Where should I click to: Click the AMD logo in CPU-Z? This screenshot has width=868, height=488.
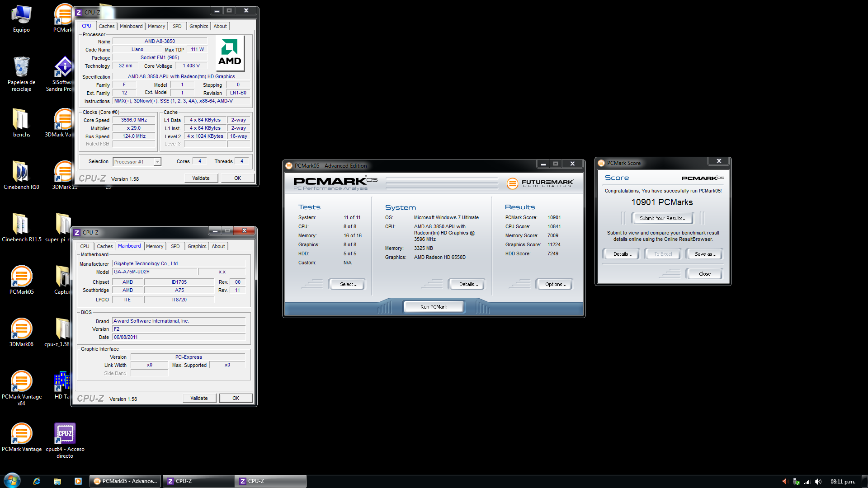pos(230,53)
